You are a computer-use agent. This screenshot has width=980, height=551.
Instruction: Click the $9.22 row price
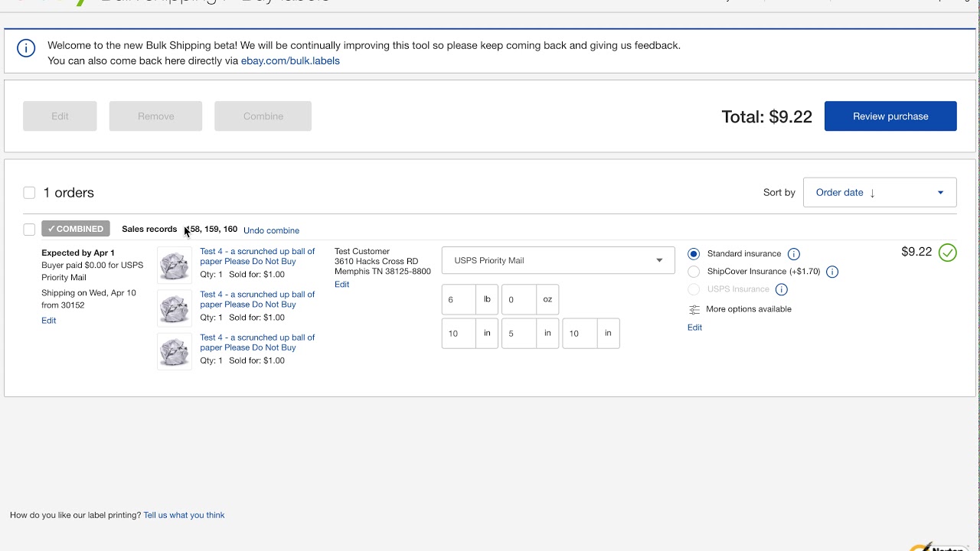click(916, 252)
